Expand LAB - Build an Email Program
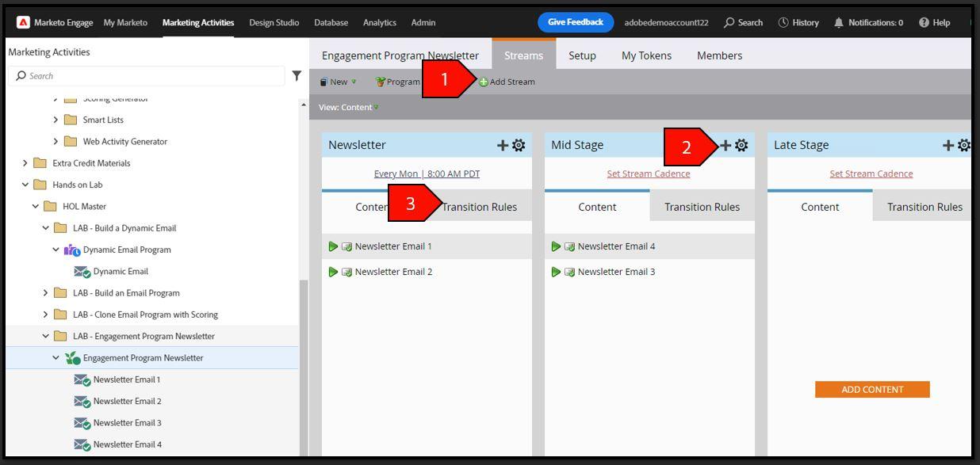This screenshot has width=980, height=465. pos(46,293)
